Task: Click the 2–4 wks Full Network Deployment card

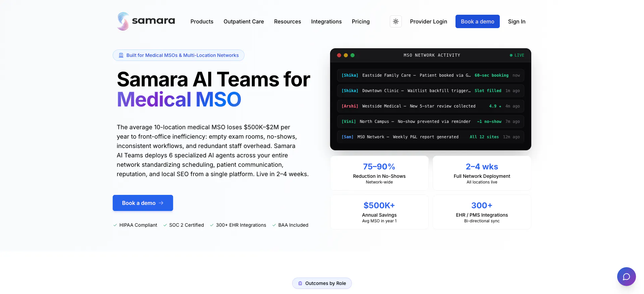Action: 482,173
